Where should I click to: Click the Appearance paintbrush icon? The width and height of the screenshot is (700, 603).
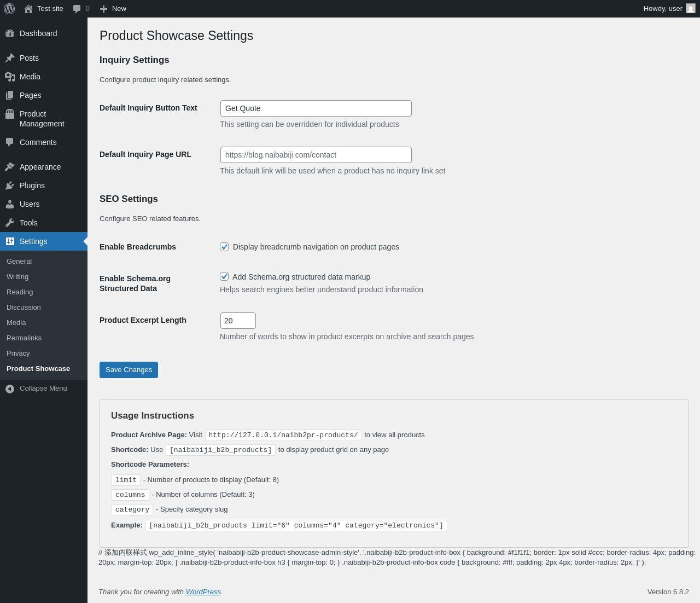pyautogui.click(x=10, y=167)
